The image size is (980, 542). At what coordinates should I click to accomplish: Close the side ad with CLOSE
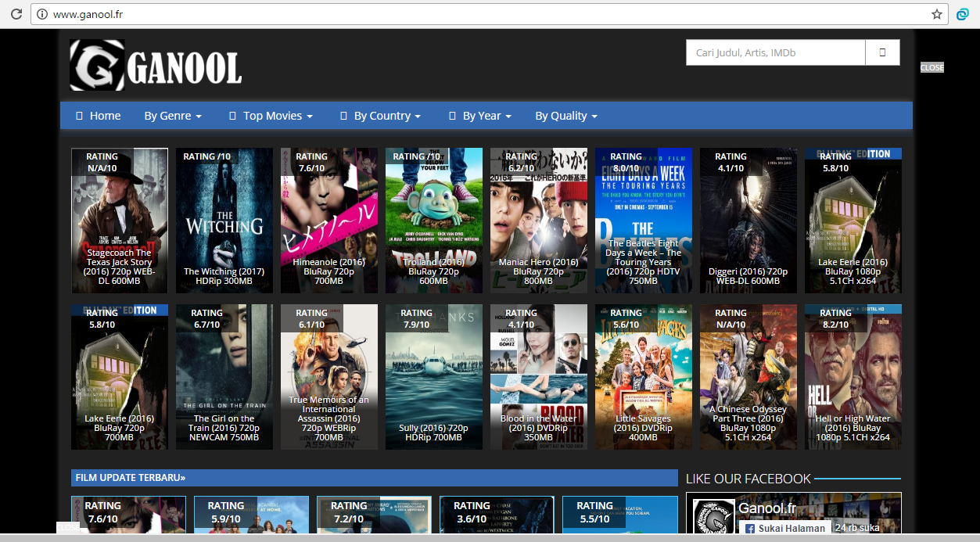click(932, 67)
